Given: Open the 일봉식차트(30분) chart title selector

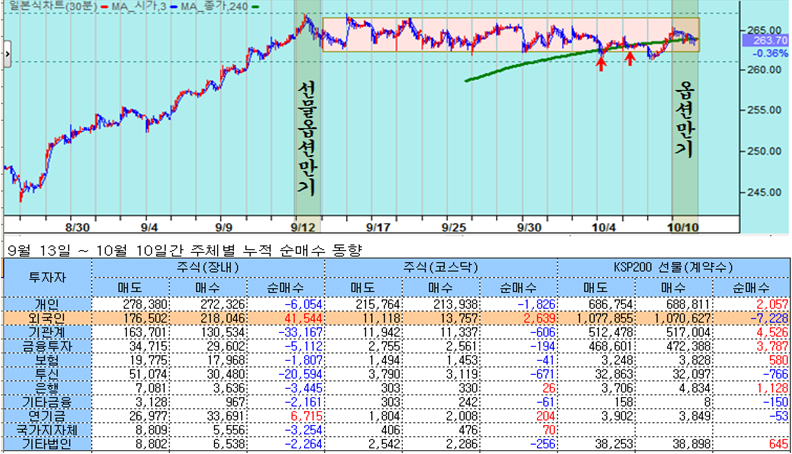Looking at the screenshot, I should [x=42, y=7].
